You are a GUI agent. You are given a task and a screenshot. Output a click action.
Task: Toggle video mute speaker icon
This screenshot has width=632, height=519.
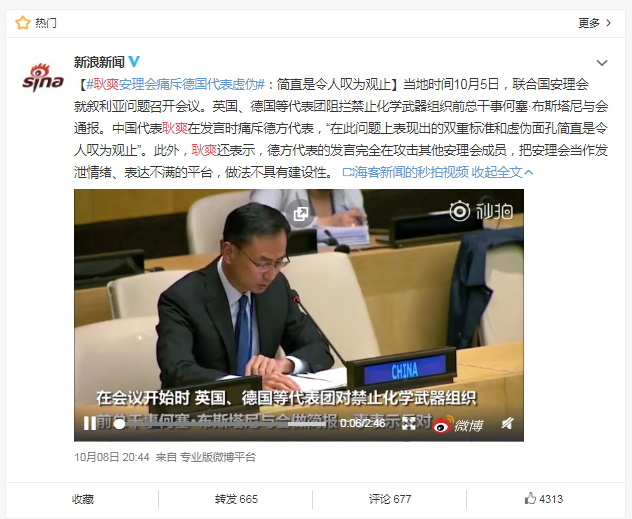click(508, 423)
